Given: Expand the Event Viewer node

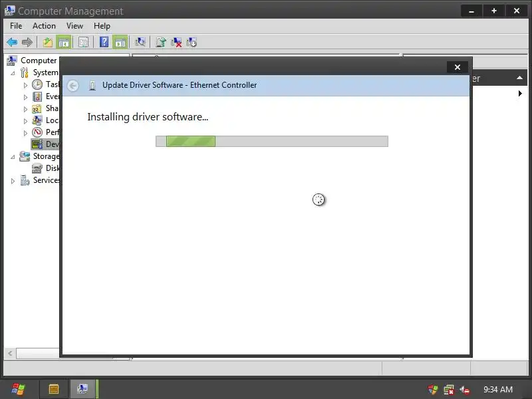Looking at the screenshot, I should tap(25, 97).
